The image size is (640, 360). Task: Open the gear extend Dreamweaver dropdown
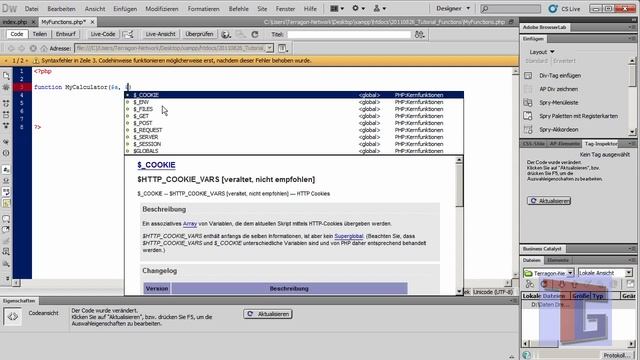(358, 9)
